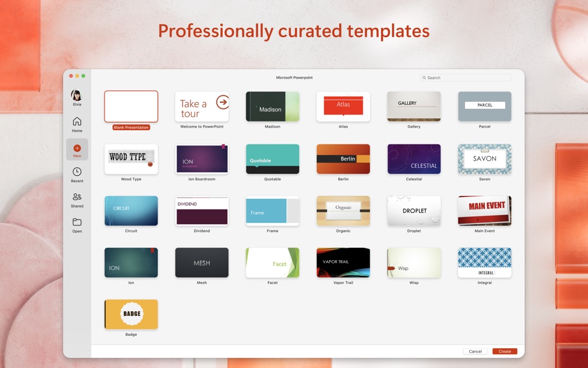This screenshot has width=588, height=368.
Task: Pick the teal Ion template thumbnail
Action: [131, 263]
